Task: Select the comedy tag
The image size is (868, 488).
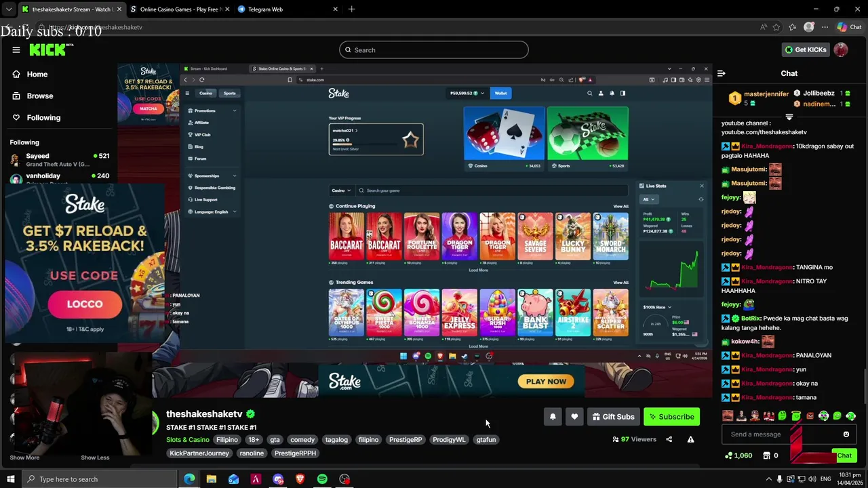Action: click(x=302, y=440)
